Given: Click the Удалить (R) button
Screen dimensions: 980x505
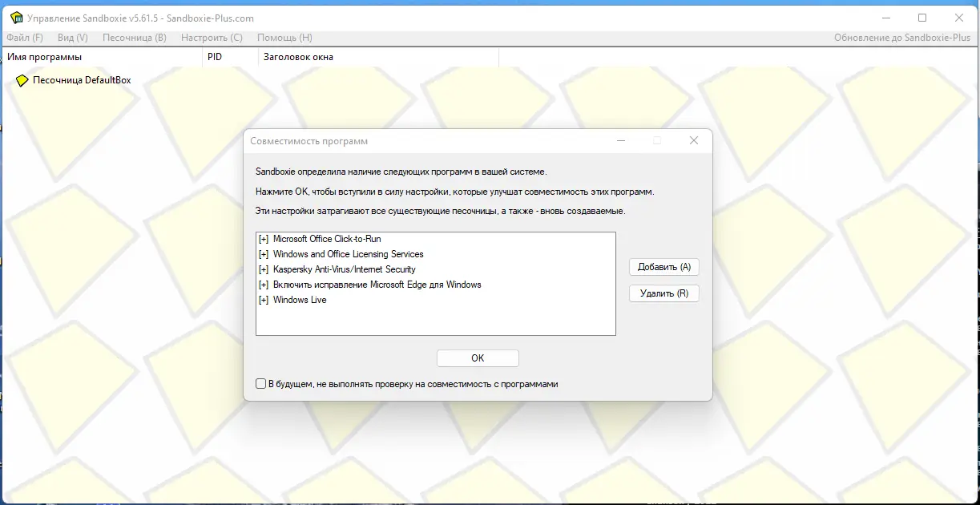Looking at the screenshot, I should (x=664, y=293).
